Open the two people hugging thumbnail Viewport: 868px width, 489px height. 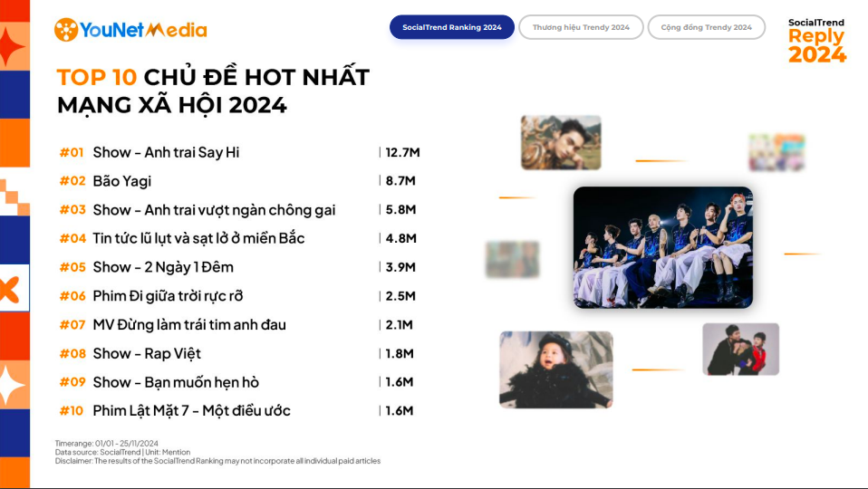pos(740,350)
